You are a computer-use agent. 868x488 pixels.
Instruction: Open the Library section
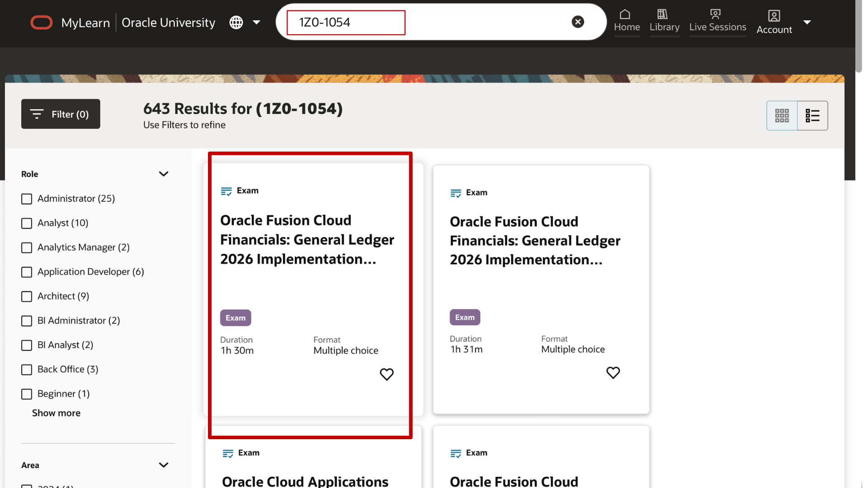click(x=665, y=20)
